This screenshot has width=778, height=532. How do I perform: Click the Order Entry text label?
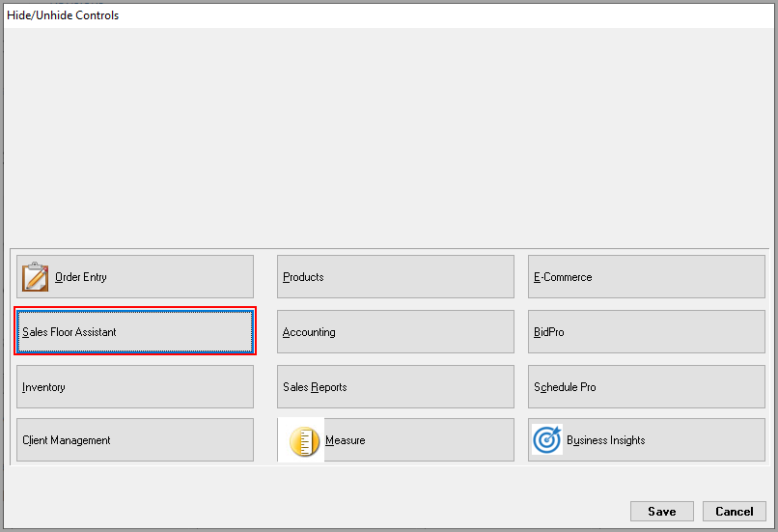pyautogui.click(x=81, y=277)
